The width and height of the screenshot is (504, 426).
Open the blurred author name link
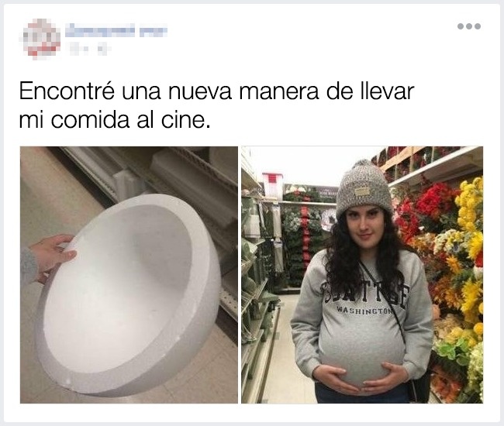click(116, 30)
